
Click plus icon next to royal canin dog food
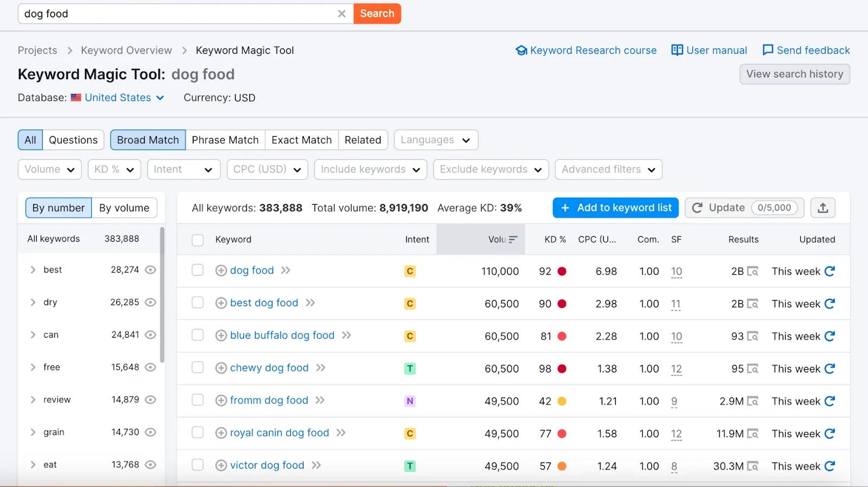(x=221, y=433)
